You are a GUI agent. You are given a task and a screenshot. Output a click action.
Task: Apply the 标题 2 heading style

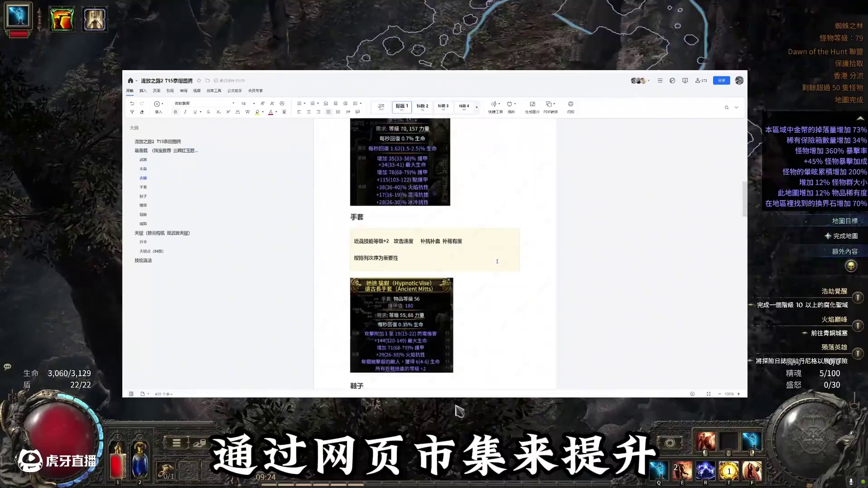click(x=423, y=107)
